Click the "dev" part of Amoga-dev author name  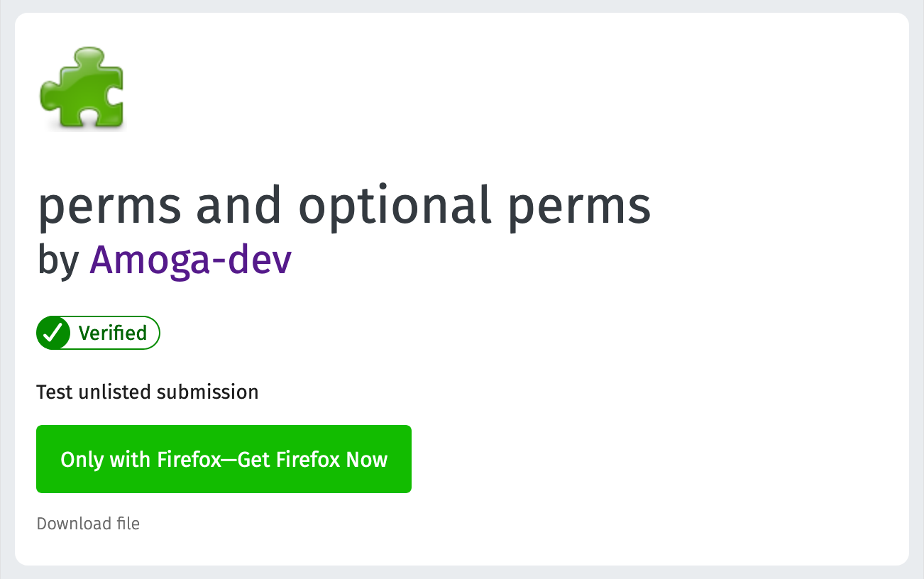coord(265,260)
